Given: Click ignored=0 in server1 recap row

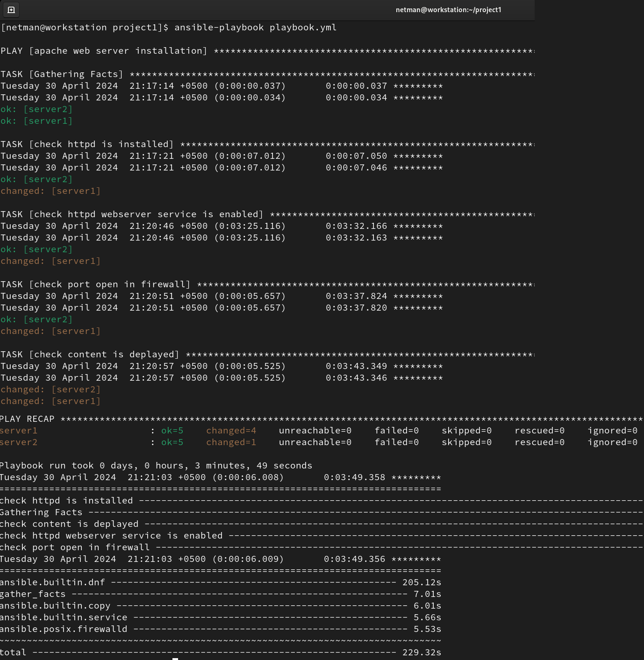Looking at the screenshot, I should tap(613, 431).
